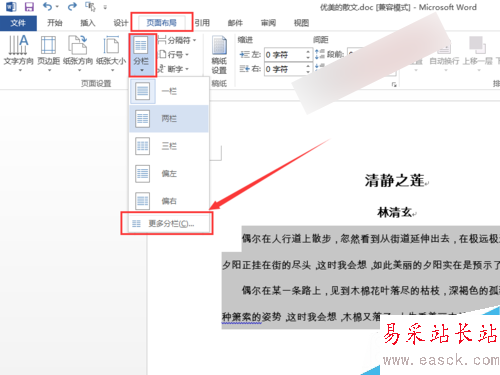Viewport: 500px width, 375px height.
Task: Open the 文字方向 text direction tool
Action: (x=19, y=53)
